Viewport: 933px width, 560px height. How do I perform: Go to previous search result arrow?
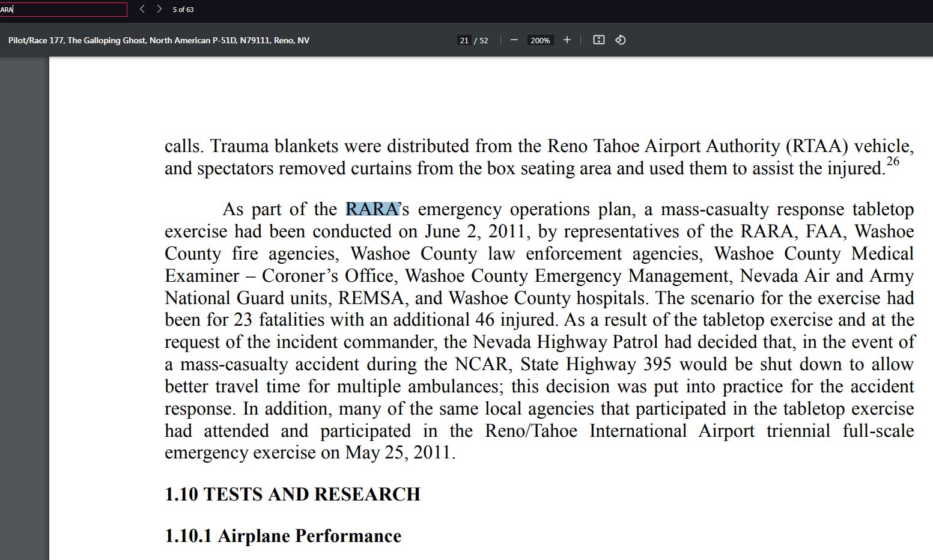coord(142,9)
